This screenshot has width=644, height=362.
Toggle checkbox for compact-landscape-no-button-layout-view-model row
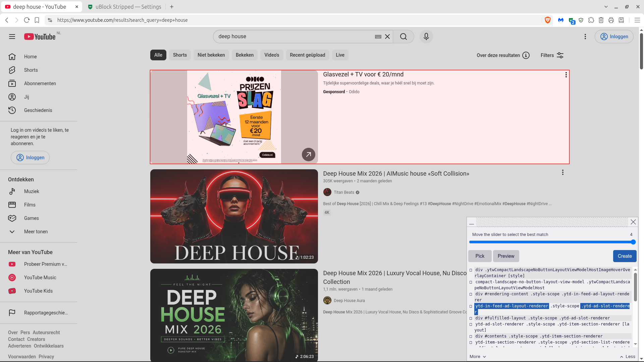point(471,282)
